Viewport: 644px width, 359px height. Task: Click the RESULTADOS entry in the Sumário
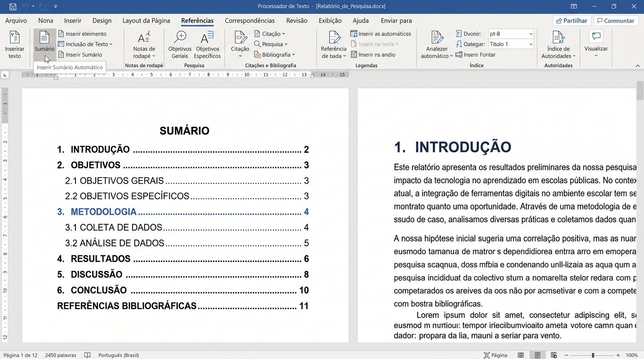pos(183,259)
